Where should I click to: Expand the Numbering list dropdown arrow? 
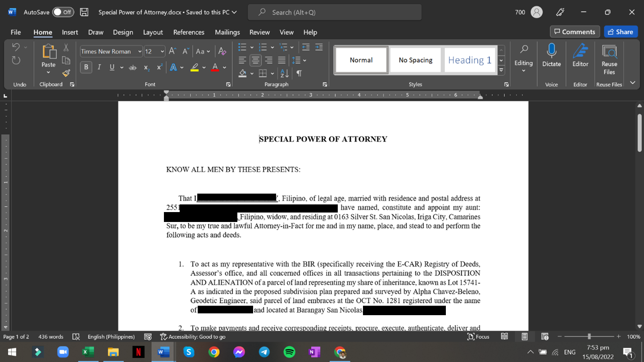272,47
